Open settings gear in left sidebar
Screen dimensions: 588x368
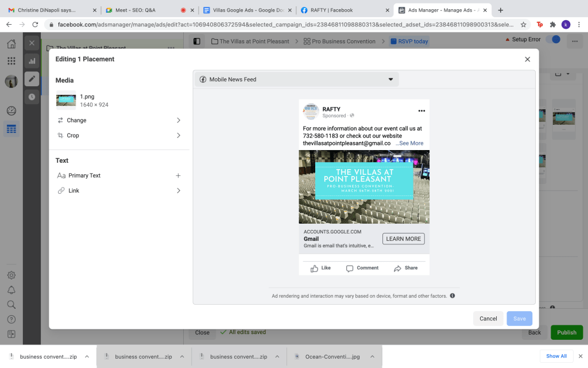(11, 275)
